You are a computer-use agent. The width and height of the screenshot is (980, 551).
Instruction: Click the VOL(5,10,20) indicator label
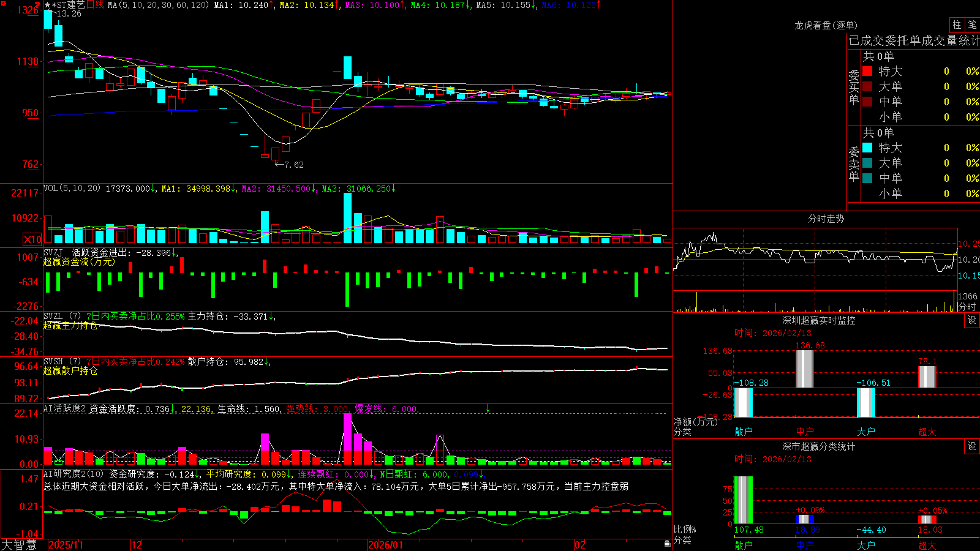point(72,189)
